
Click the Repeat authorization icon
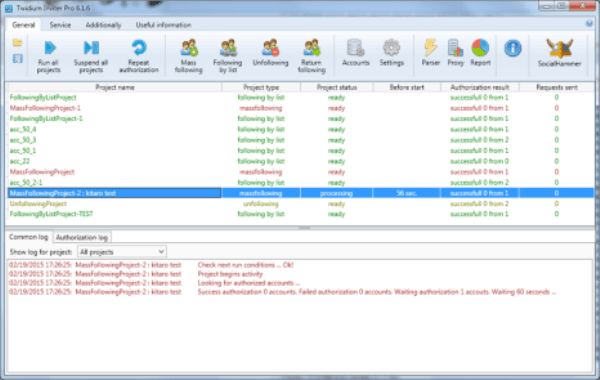tap(139, 48)
